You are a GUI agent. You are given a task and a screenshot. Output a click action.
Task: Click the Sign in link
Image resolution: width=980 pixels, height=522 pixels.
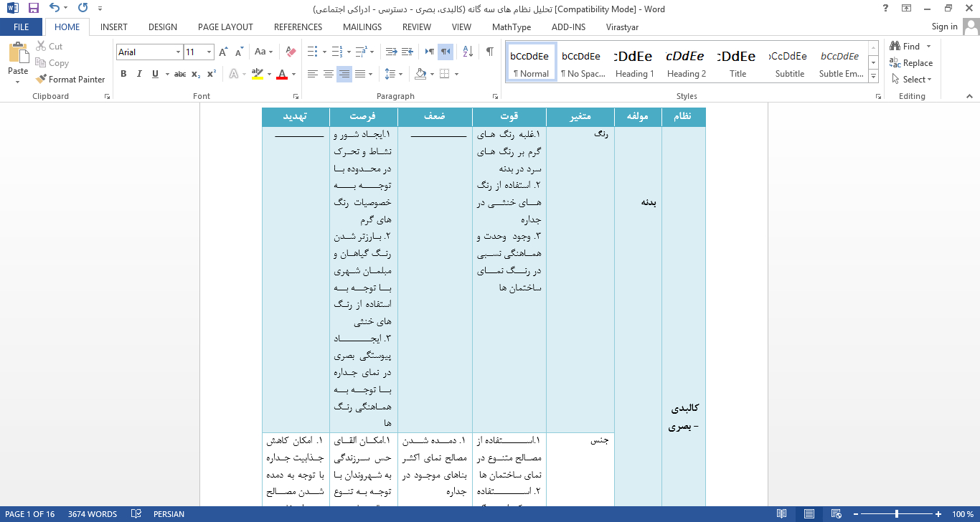tap(944, 26)
